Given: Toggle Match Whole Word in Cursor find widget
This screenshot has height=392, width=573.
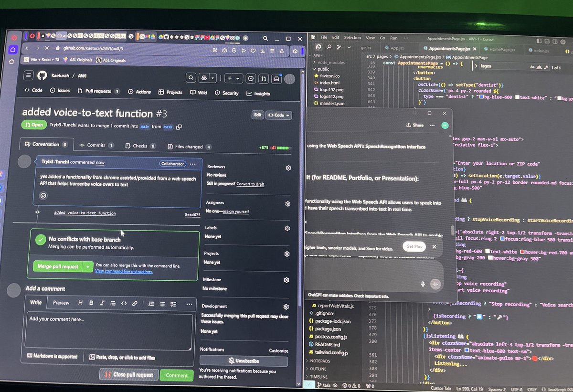Looking at the screenshot, I should (539, 67).
